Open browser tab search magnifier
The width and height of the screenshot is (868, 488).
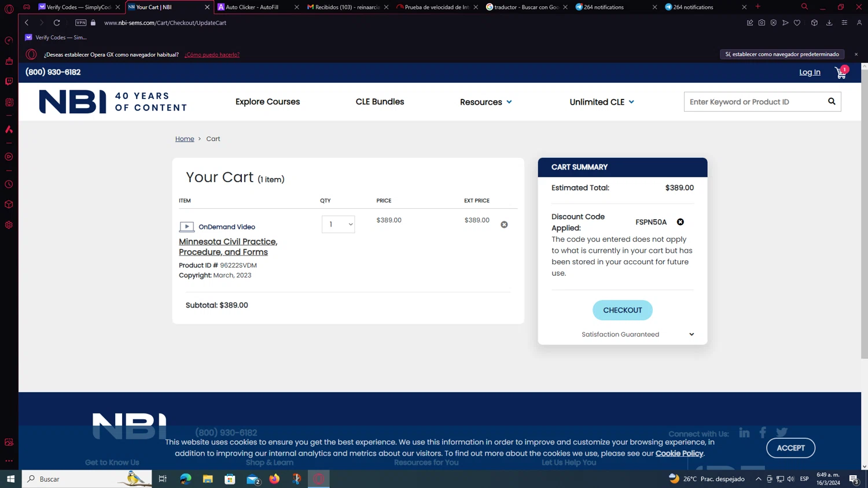tap(804, 7)
